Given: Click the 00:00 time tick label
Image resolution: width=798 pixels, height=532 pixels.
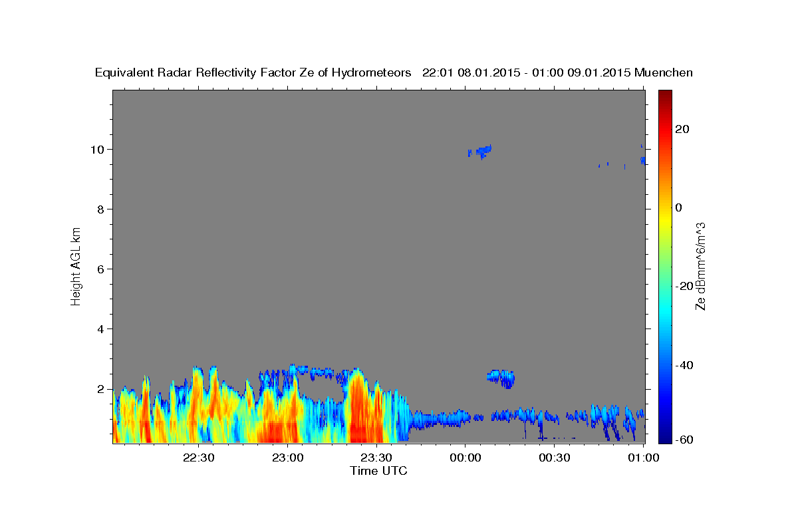Looking at the screenshot, I should 465,458.
